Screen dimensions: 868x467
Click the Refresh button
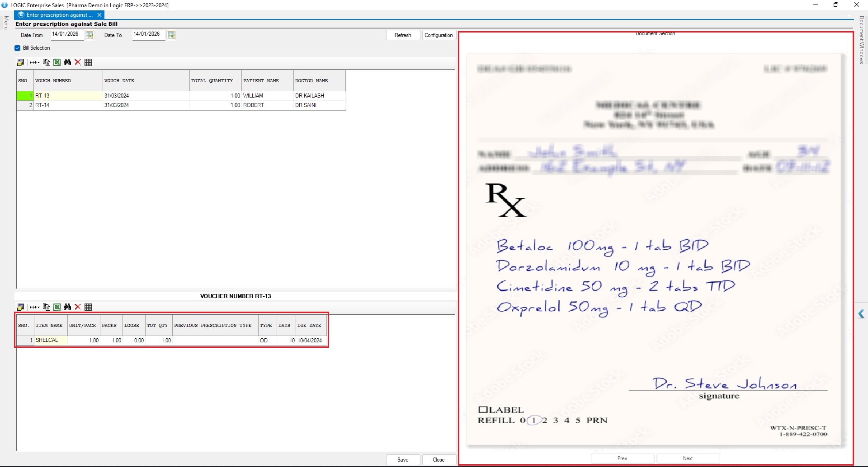(403, 35)
